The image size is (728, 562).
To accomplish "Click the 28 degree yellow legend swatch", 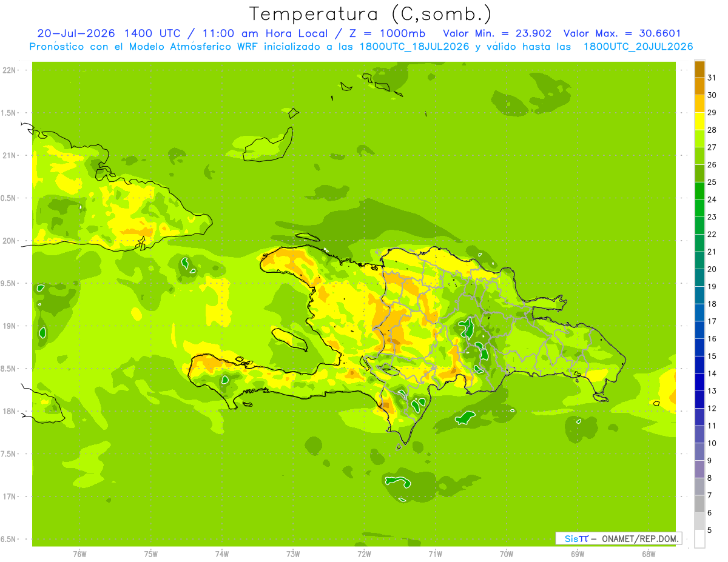I will 699,121.
